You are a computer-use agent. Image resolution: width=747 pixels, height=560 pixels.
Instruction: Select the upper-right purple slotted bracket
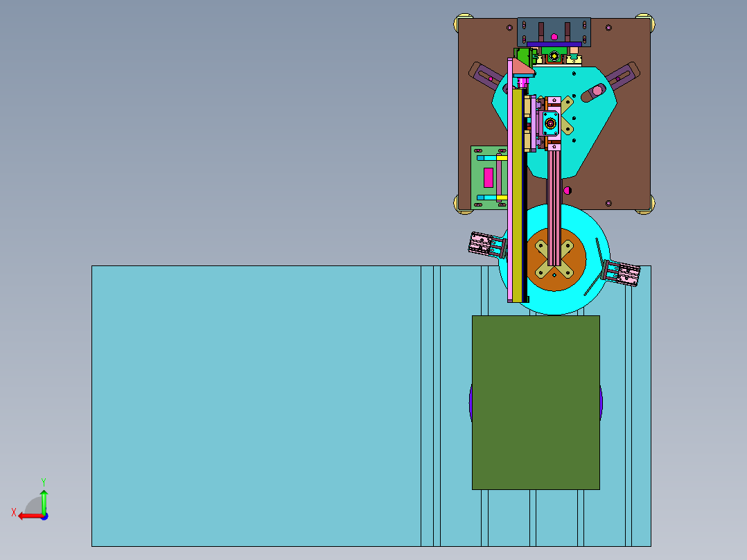[622, 76]
